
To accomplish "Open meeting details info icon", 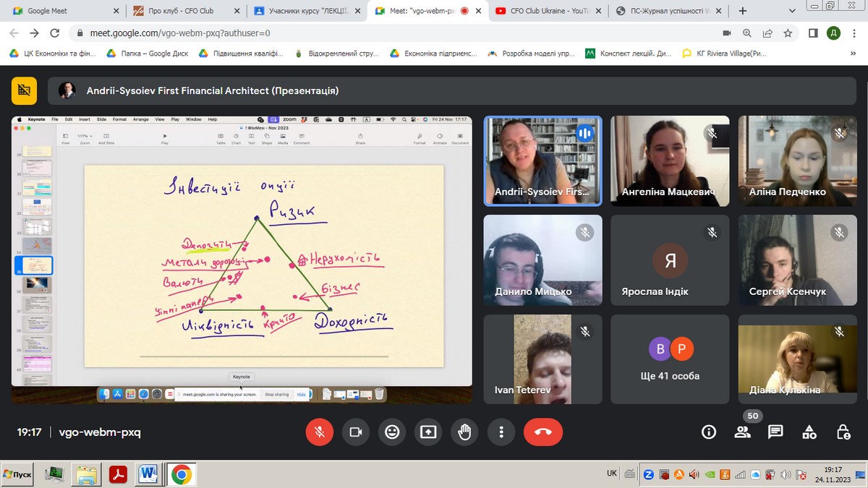I will [x=709, y=432].
